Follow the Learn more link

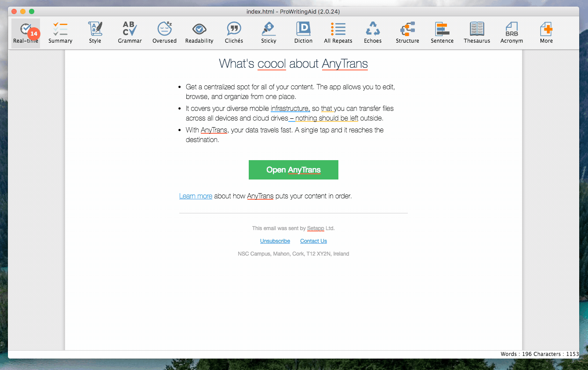coord(196,196)
